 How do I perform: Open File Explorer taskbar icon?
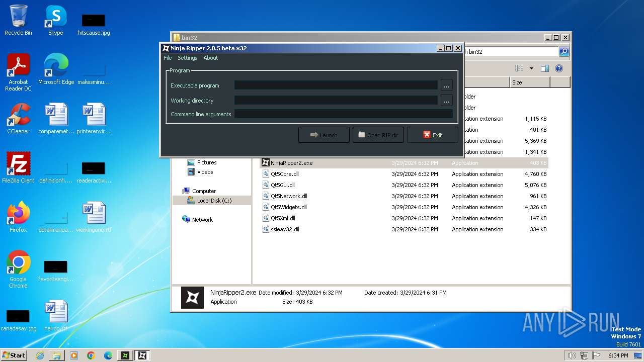point(57,355)
